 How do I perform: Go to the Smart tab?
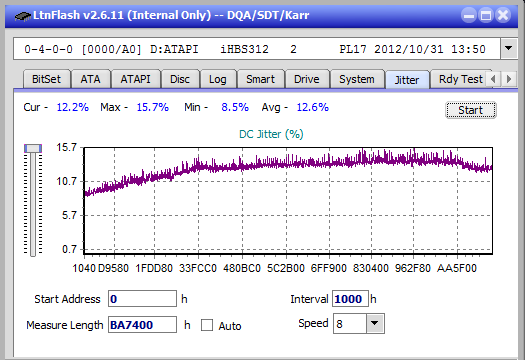(x=260, y=79)
